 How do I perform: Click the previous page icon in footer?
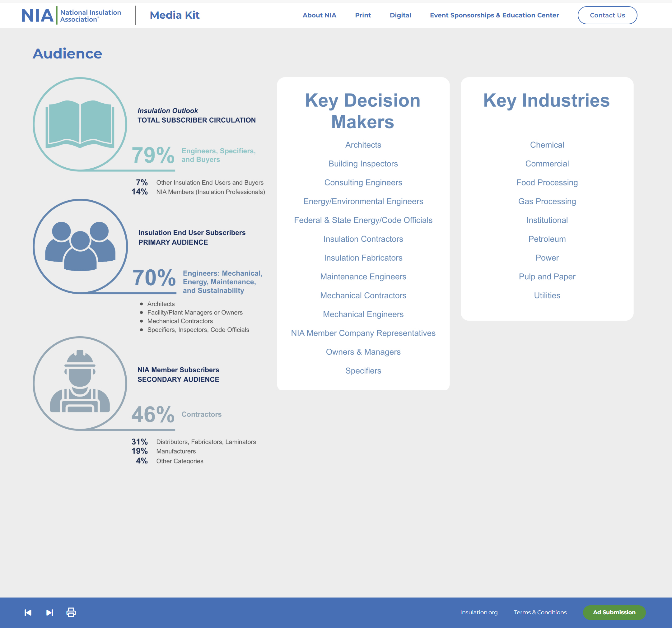click(28, 612)
